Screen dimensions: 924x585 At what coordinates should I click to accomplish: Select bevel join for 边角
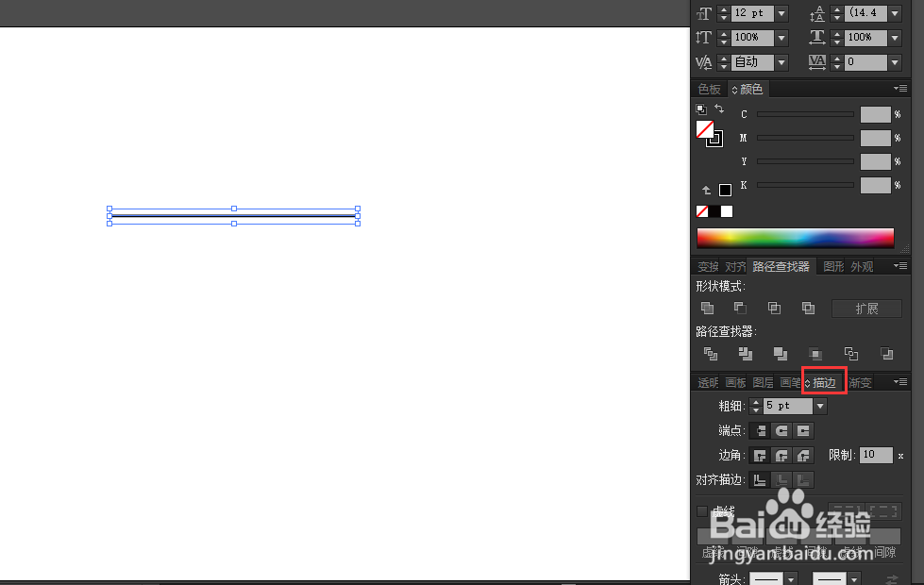point(803,456)
